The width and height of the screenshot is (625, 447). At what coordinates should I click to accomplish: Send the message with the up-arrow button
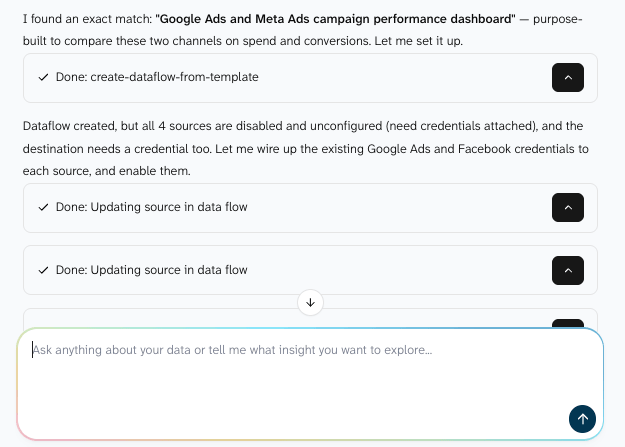tap(582, 419)
